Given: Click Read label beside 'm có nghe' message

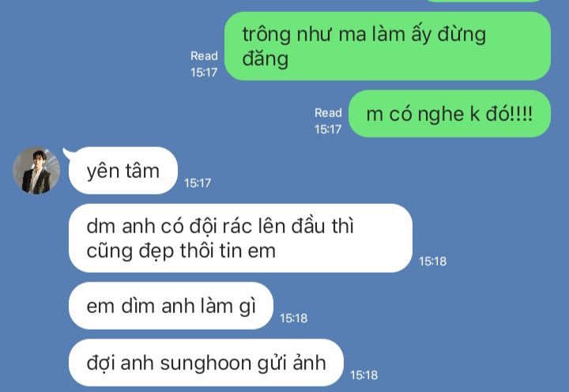Looking at the screenshot, I should [328, 113].
